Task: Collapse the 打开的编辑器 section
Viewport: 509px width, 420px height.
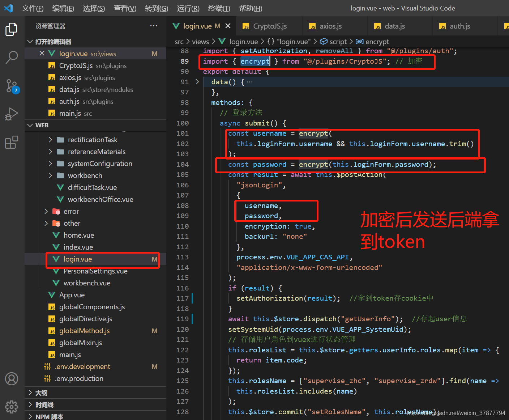Action: (95, 42)
